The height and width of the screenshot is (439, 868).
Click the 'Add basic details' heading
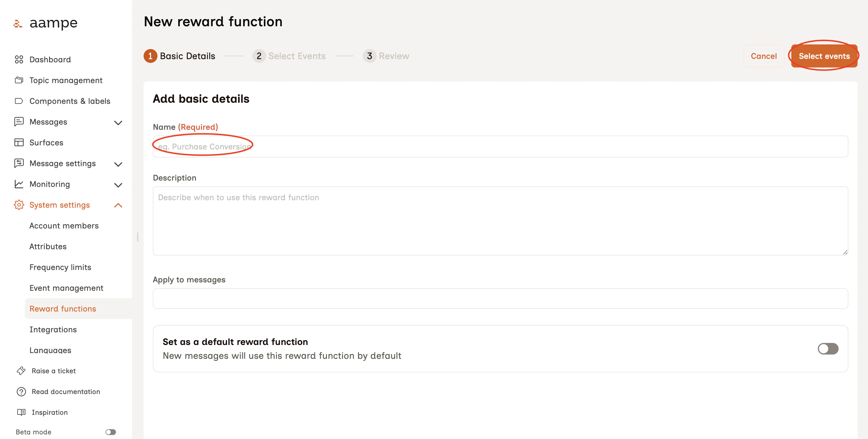click(201, 99)
